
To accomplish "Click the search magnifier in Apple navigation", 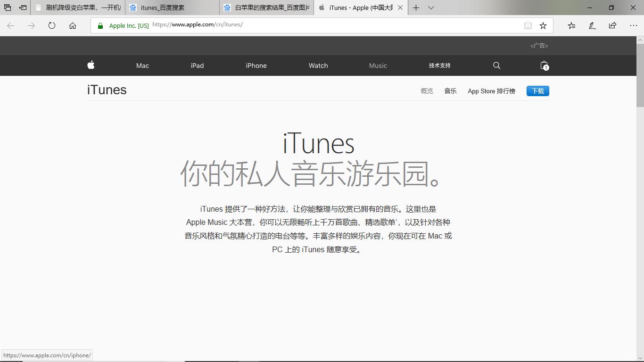I will pyautogui.click(x=496, y=66).
